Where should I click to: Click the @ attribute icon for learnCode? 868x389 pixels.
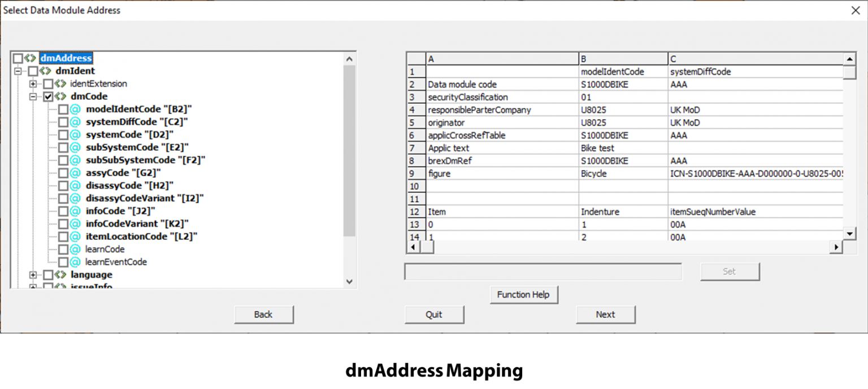75,249
